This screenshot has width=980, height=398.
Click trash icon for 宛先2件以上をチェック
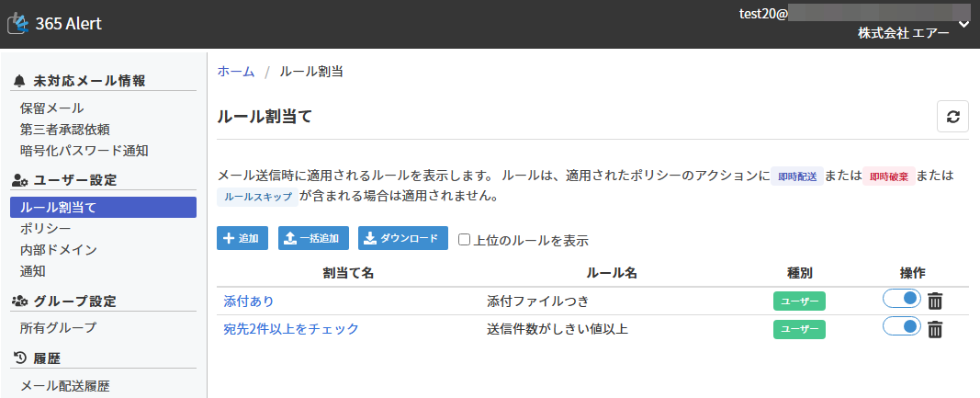[935, 329]
